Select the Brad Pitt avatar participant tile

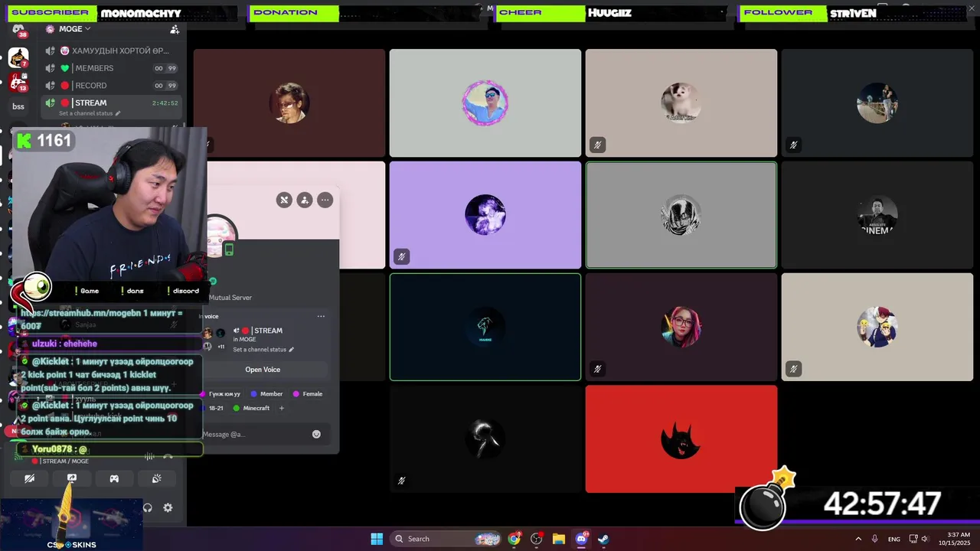(x=289, y=103)
